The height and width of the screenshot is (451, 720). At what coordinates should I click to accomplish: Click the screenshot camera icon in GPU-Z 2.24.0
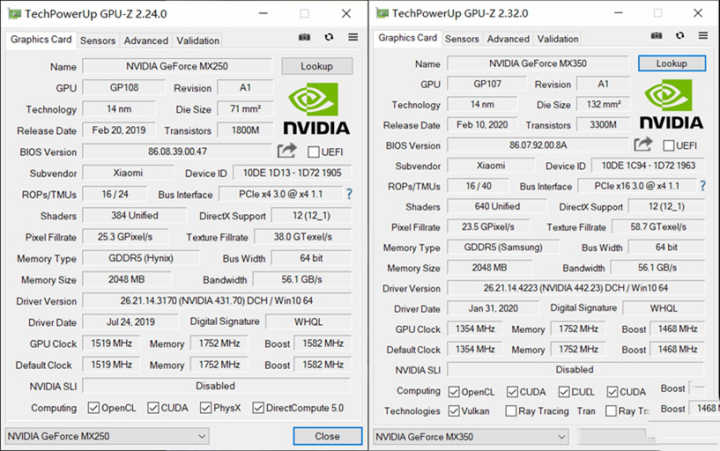304,37
